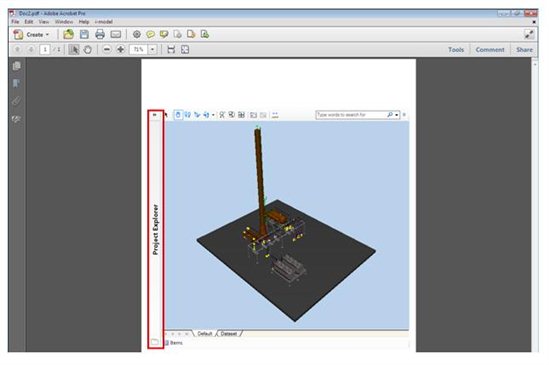Click the email envelope icon
Screen dimensions: 549x365
click(x=116, y=34)
